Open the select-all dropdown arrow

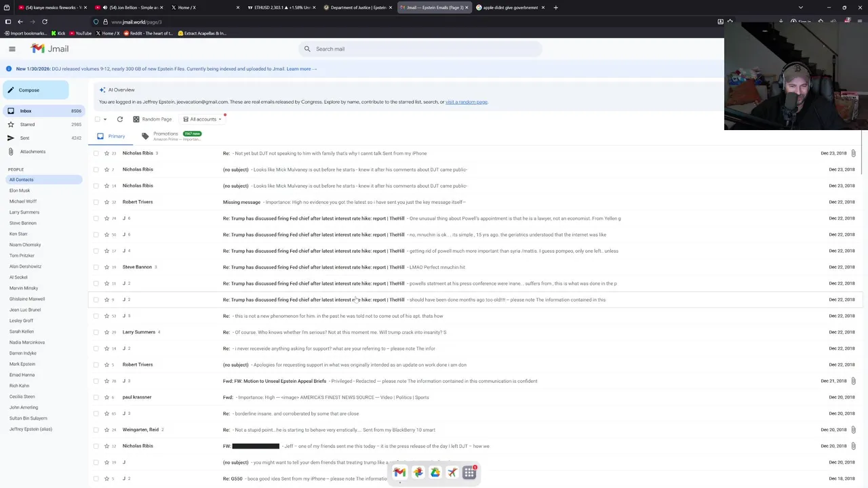tap(105, 119)
